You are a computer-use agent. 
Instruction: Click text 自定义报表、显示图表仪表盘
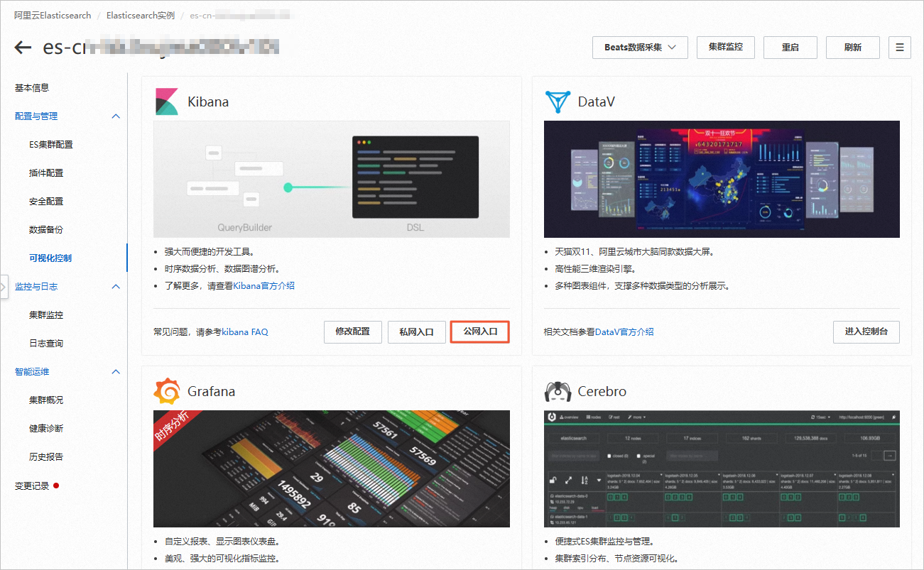(222, 542)
